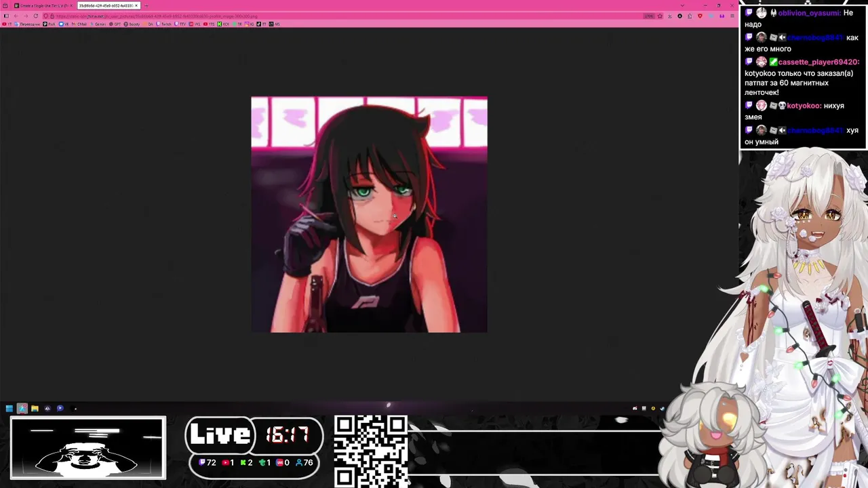Toggle the browser sidebar button
Viewport: 868px width, 488px height.
pyautogui.click(x=6, y=16)
